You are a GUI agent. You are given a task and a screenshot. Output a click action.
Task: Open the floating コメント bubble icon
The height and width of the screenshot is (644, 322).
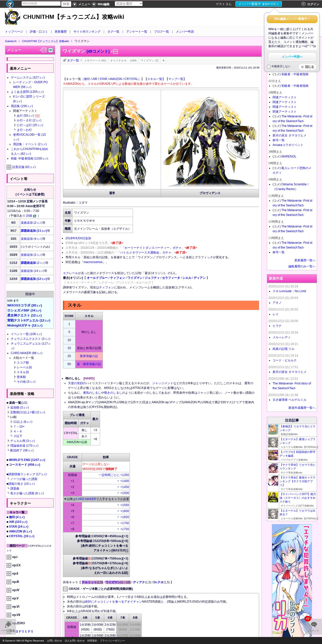click(314, 625)
